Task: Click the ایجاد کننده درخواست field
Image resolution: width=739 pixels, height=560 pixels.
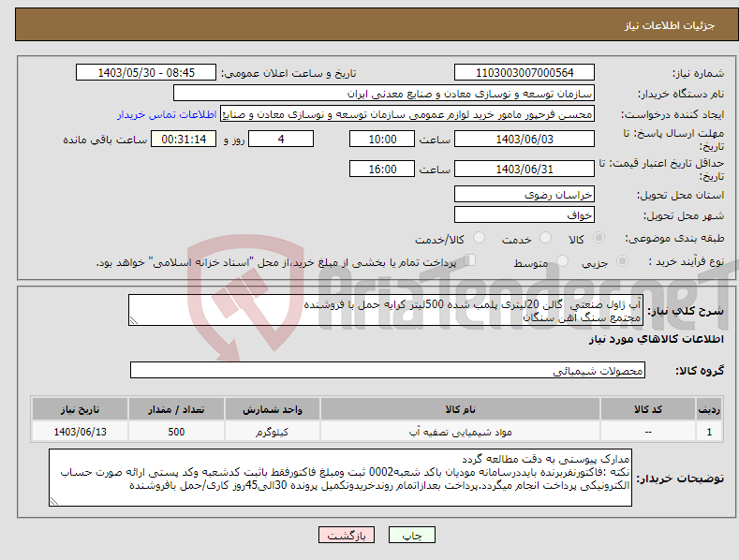Action: [x=407, y=114]
